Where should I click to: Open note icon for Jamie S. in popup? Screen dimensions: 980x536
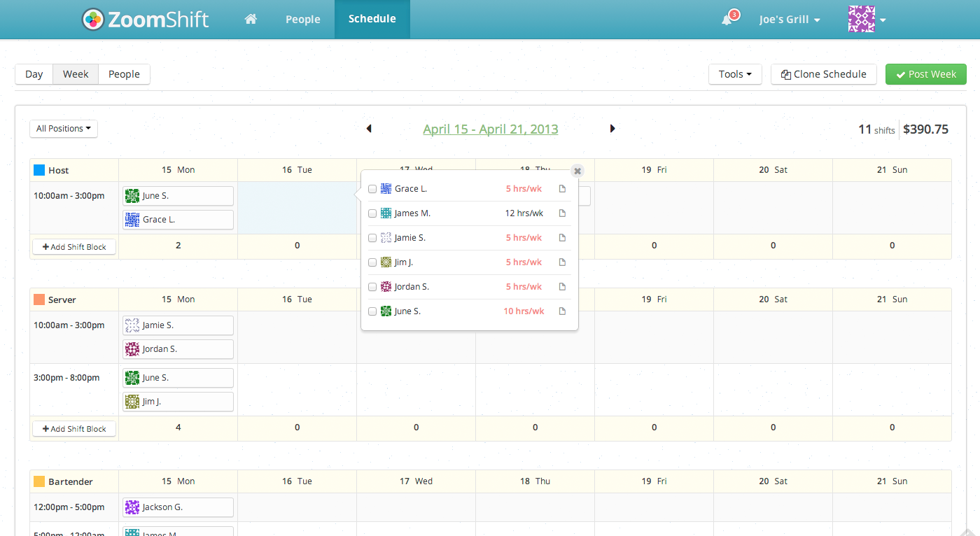click(562, 238)
